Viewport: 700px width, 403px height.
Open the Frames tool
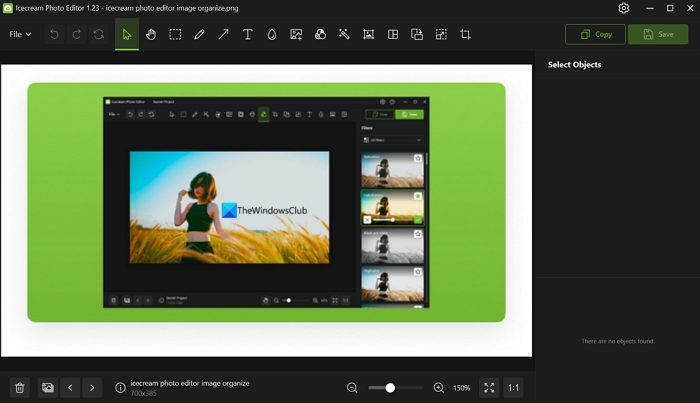[x=368, y=34]
